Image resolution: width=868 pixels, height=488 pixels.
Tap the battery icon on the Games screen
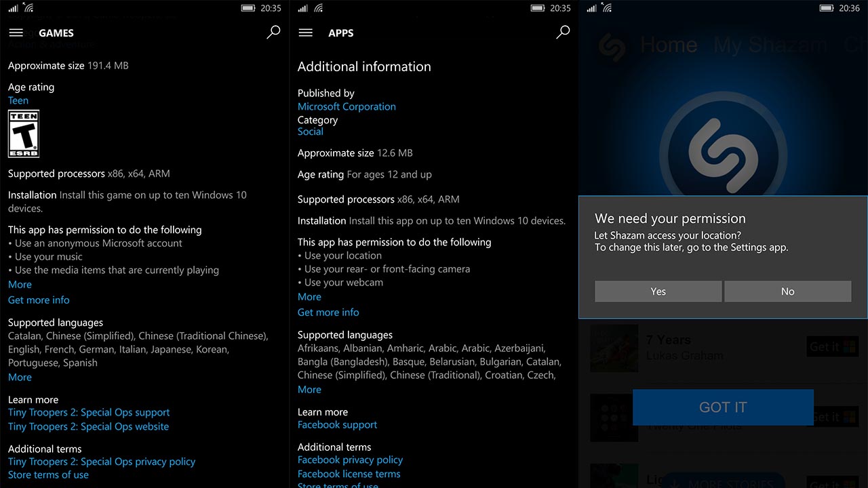pyautogui.click(x=248, y=8)
